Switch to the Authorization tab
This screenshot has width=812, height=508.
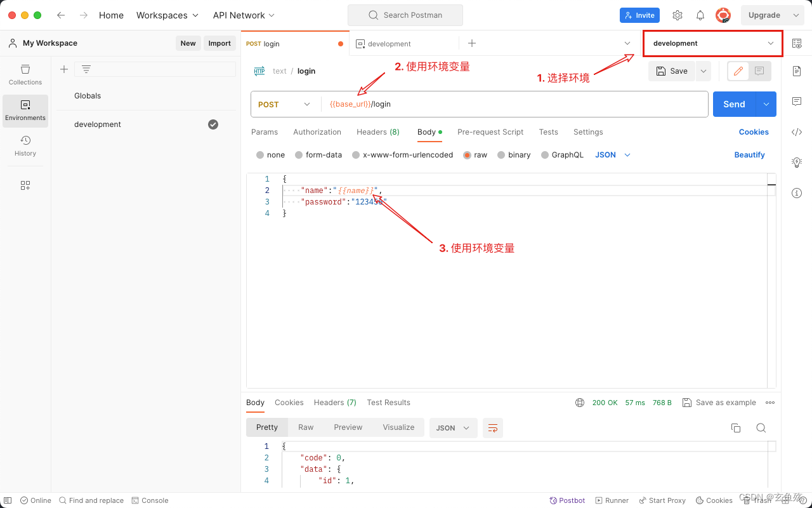tap(317, 132)
